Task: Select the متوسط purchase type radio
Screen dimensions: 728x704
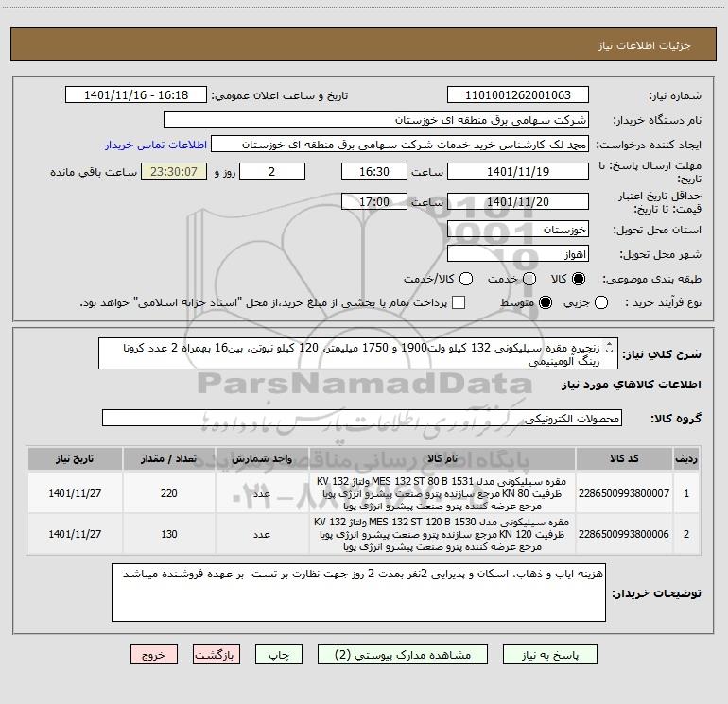Action: pos(546,302)
